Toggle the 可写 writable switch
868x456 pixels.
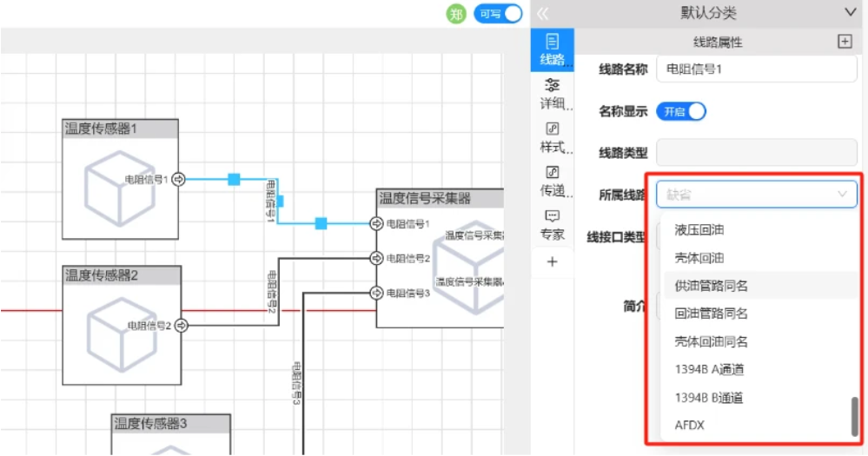click(x=498, y=13)
